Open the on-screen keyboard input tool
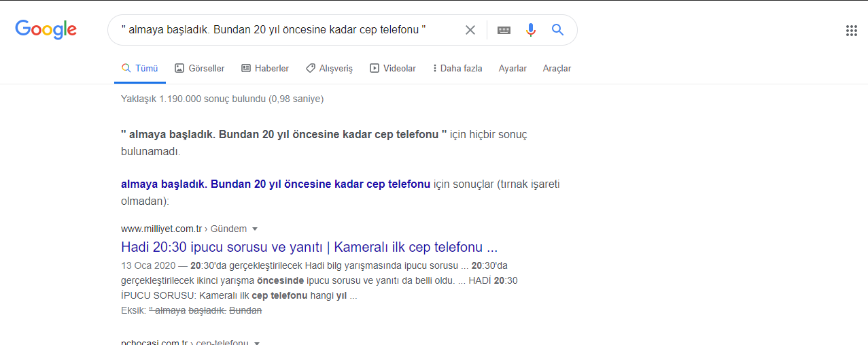 pos(504,30)
